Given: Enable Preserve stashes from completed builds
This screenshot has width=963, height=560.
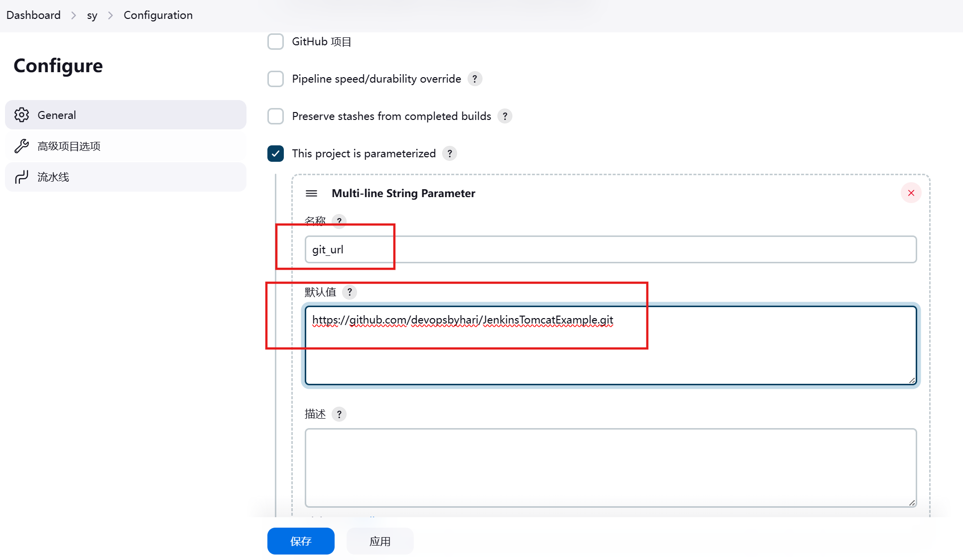Looking at the screenshot, I should point(275,116).
